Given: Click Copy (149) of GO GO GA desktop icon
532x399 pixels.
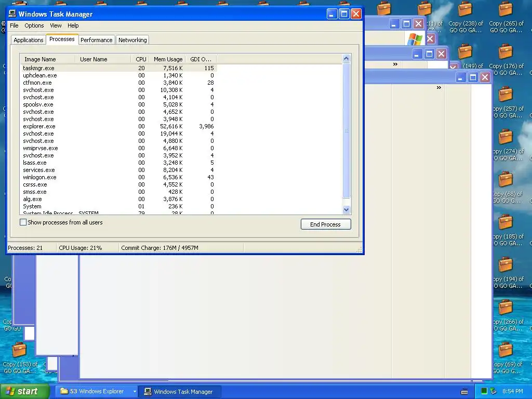Looking at the screenshot, I should tap(465, 58).
